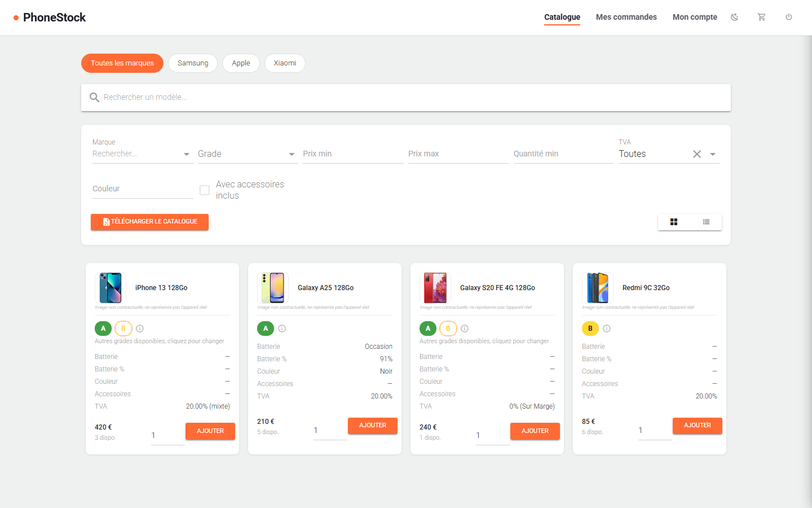812x508 pixels.
Task: Switch to list view layout
Action: pos(706,222)
